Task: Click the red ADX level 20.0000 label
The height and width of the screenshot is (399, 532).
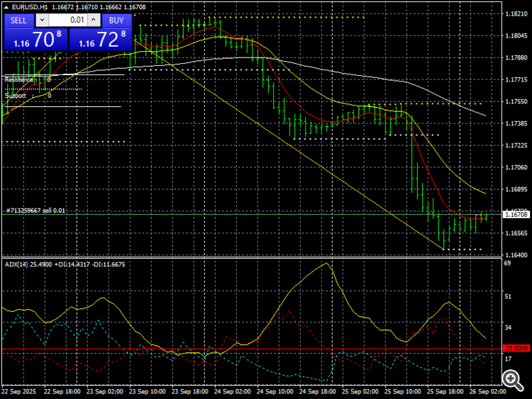Action: point(516,349)
